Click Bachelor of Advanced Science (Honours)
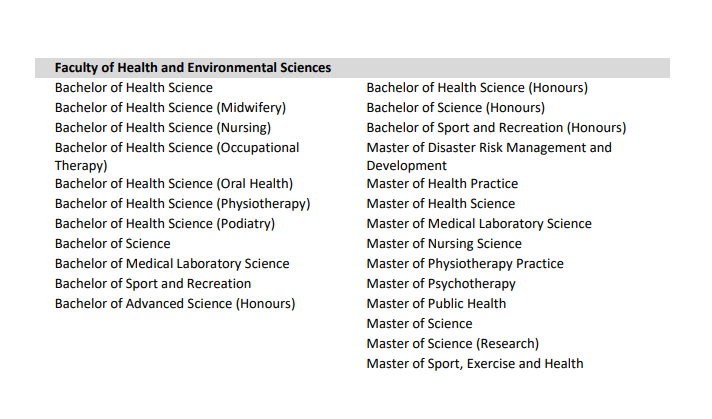The width and height of the screenshot is (712, 419). click(174, 304)
